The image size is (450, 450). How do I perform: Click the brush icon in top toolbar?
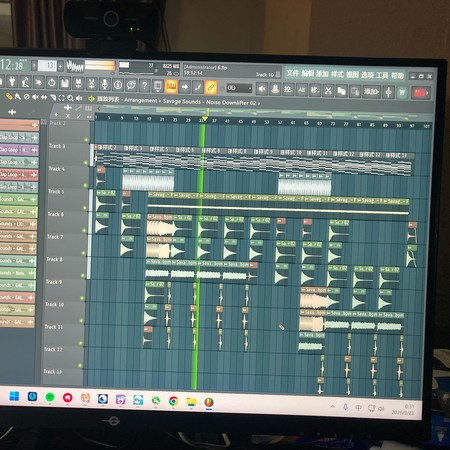pos(198,88)
